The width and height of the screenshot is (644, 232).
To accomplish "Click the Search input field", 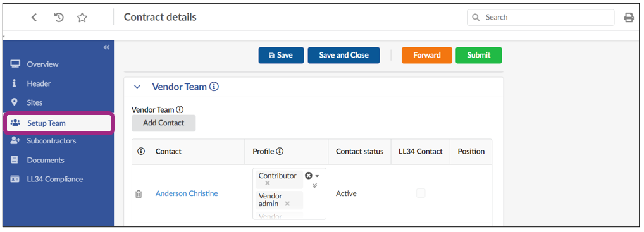I will pyautogui.click(x=540, y=17).
